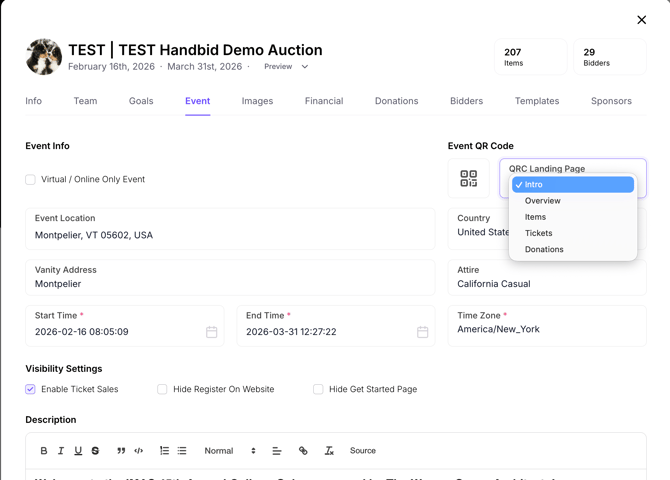Switch to the Info tab
The height and width of the screenshot is (480, 670).
pos(33,101)
